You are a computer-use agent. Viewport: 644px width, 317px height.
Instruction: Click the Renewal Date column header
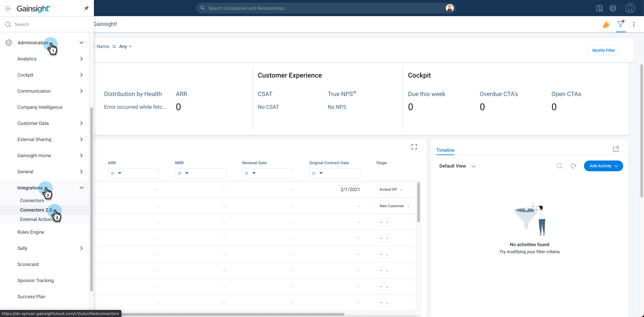(x=254, y=163)
